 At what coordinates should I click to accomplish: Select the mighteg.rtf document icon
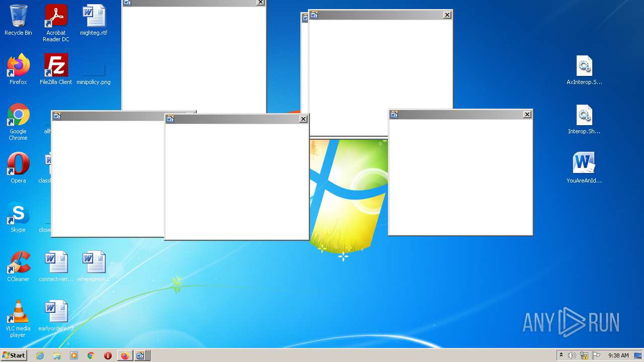tap(94, 20)
